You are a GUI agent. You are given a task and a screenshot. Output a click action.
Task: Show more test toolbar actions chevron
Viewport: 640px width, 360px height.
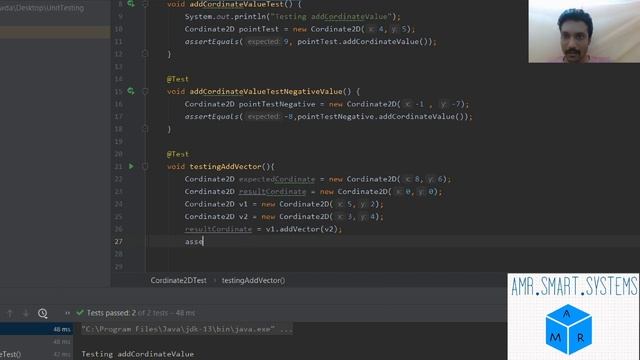[67, 313]
